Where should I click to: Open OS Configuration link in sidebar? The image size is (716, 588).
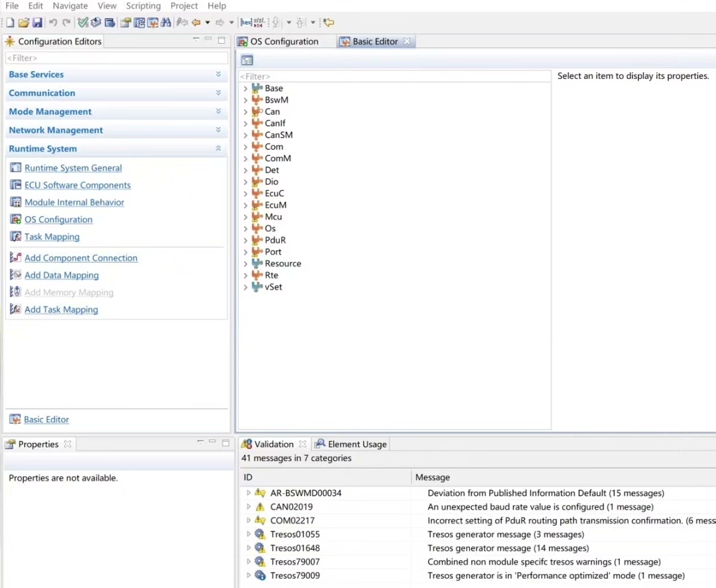pyautogui.click(x=58, y=219)
